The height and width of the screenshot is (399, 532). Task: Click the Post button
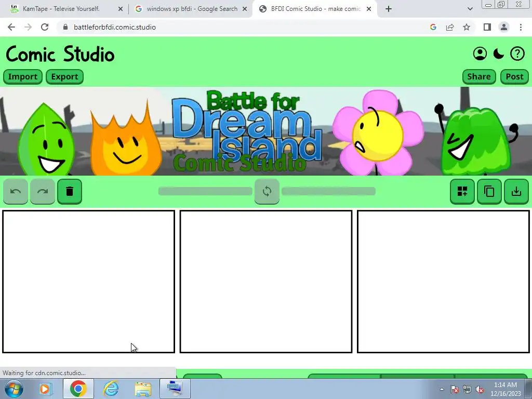click(x=514, y=77)
